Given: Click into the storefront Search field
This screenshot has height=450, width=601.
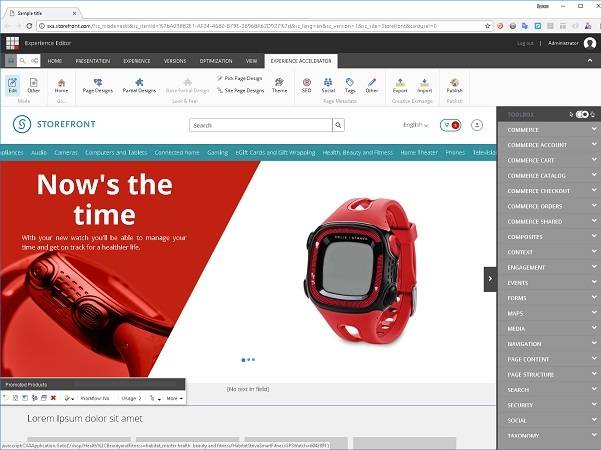Looking at the screenshot, I should point(260,125).
